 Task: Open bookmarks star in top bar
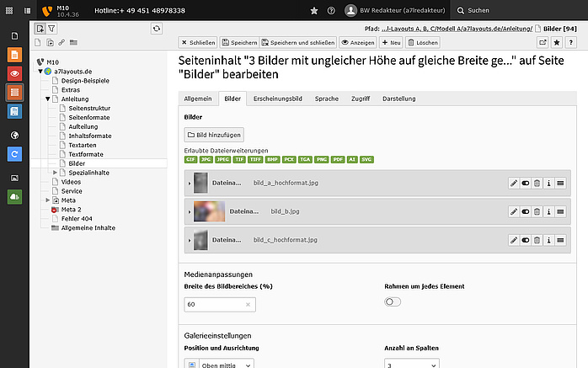tap(314, 10)
